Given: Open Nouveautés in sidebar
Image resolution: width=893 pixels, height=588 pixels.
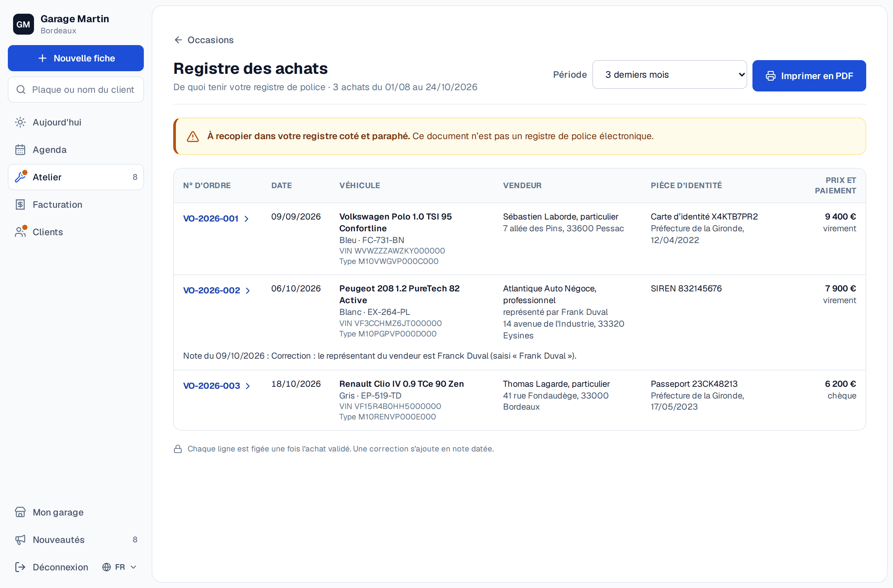Looking at the screenshot, I should [x=76, y=540].
